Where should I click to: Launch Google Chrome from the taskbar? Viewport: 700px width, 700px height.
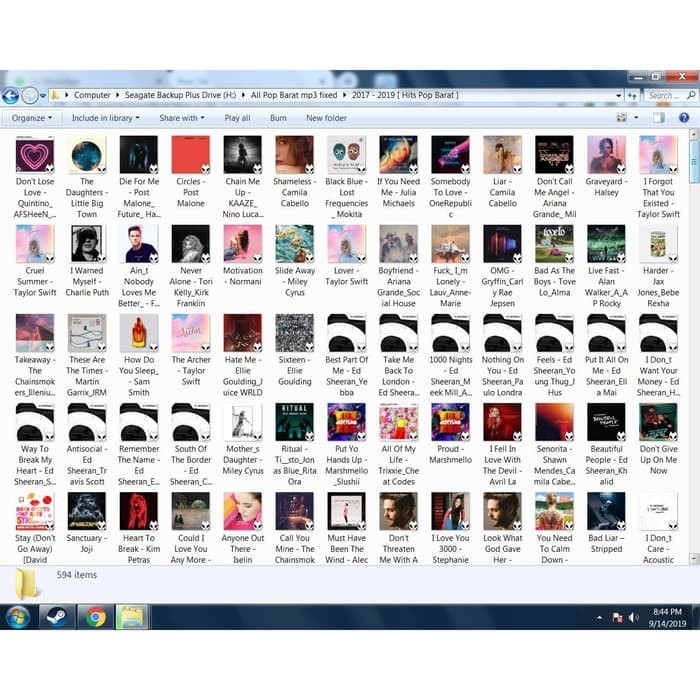coord(96,616)
